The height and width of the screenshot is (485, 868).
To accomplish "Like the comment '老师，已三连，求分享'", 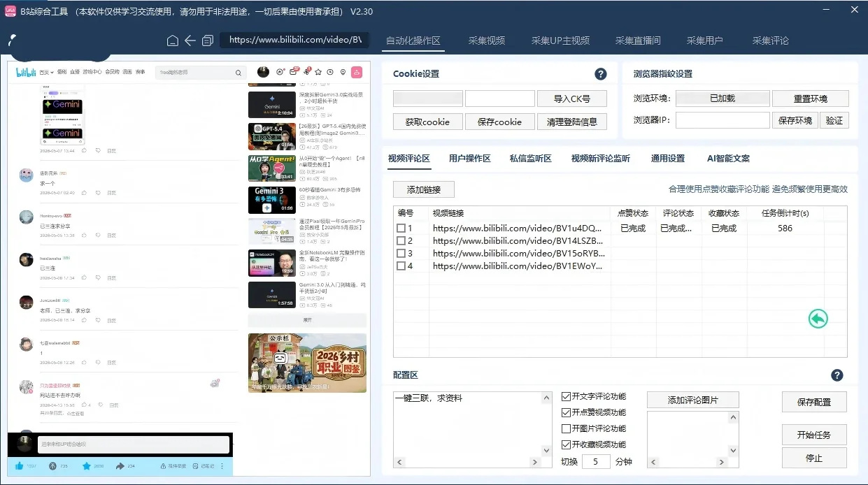I will click(85, 320).
